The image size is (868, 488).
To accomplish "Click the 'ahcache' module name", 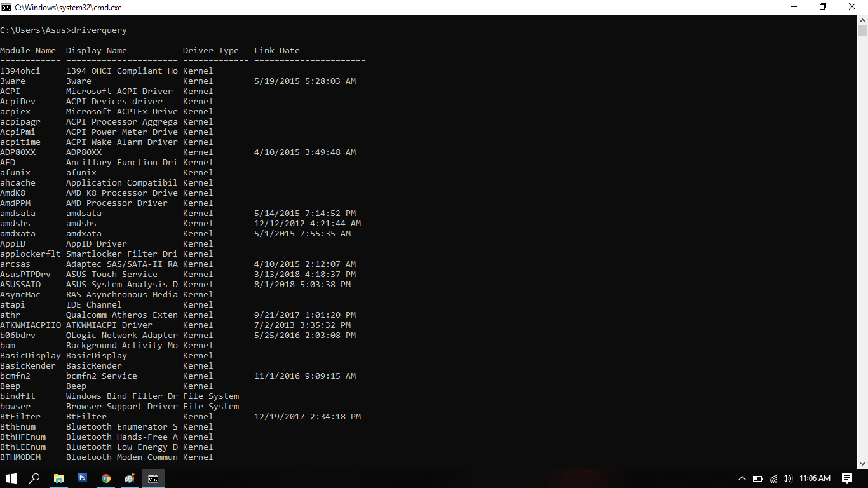I will (x=18, y=183).
